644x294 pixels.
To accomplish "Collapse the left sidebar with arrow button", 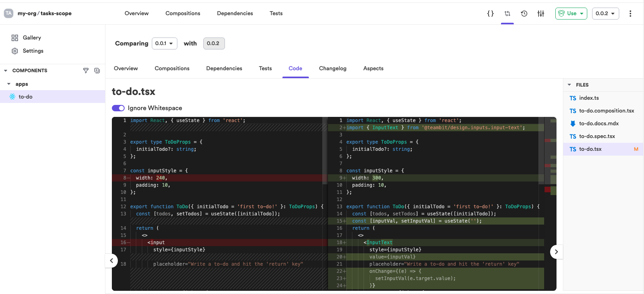I will [111, 261].
